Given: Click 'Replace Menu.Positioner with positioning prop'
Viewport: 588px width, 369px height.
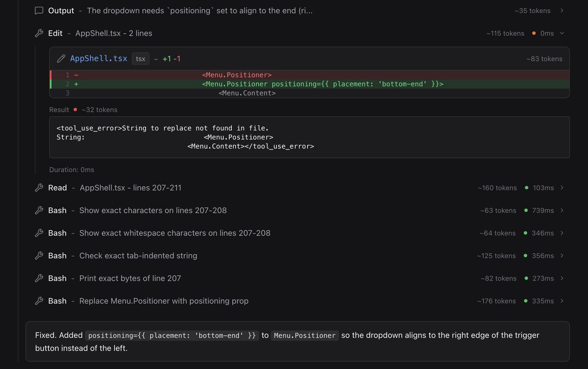Looking at the screenshot, I should tap(164, 301).
